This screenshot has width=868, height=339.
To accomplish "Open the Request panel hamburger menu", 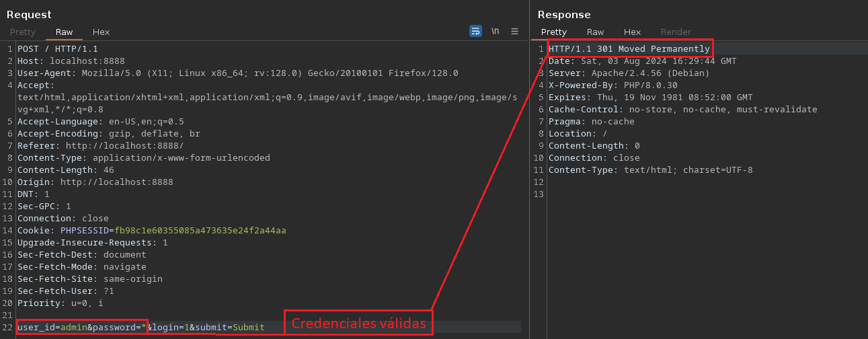I will pos(515,31).
